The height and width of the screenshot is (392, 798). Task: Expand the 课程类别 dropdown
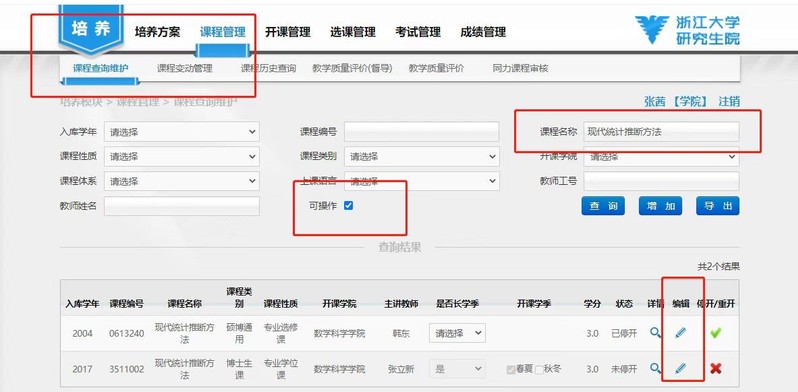pyautogui.click(x=422, y=156)
